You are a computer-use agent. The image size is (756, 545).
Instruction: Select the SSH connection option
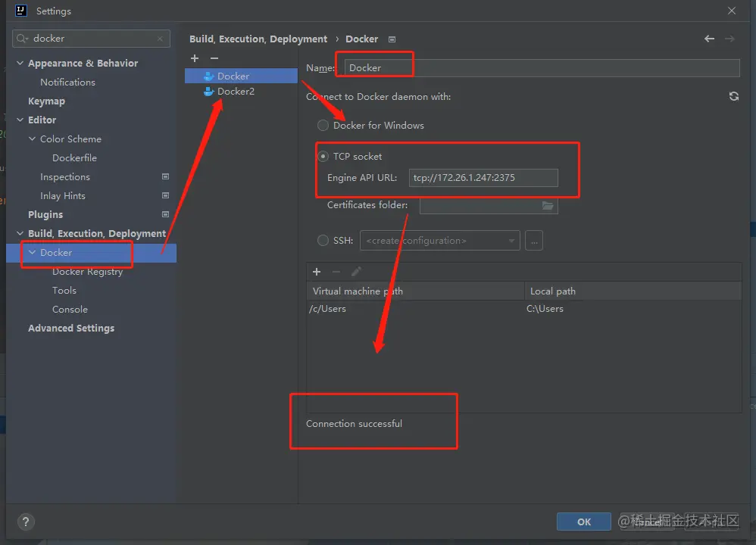(323, 240)
